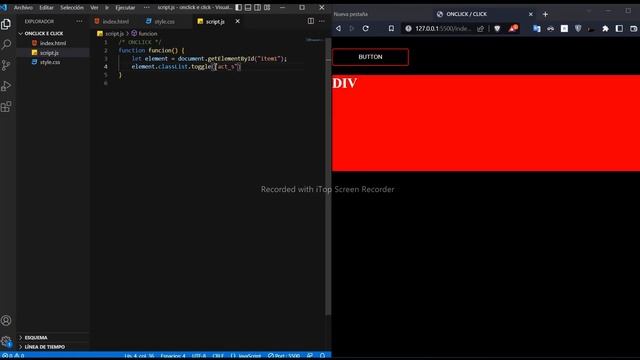Change end of line sequence CRLF
Screen dimensions: 640x360
pos(218,356)
